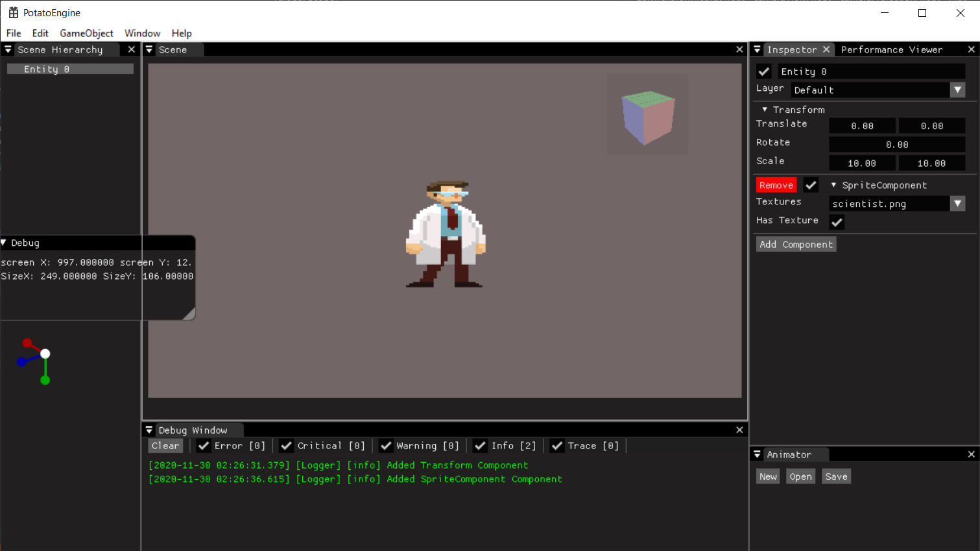Click the Inspector panel menu icon
Image resolution: width=980 pixels, height=551 pixels.
pos(757,49)
